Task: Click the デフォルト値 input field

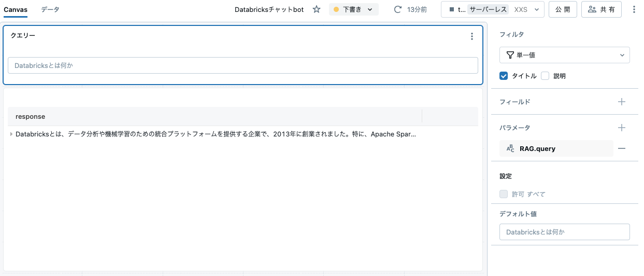Action: tap(565, 232)
